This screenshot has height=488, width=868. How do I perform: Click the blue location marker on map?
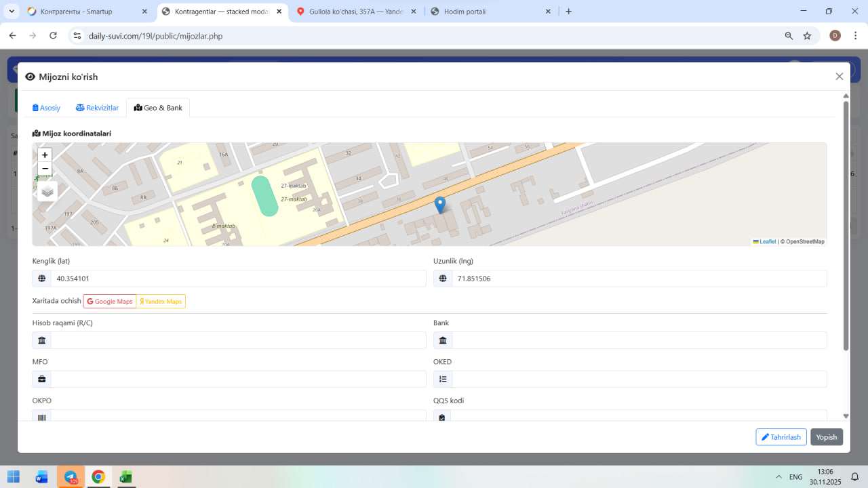click(x=440, y=204)
